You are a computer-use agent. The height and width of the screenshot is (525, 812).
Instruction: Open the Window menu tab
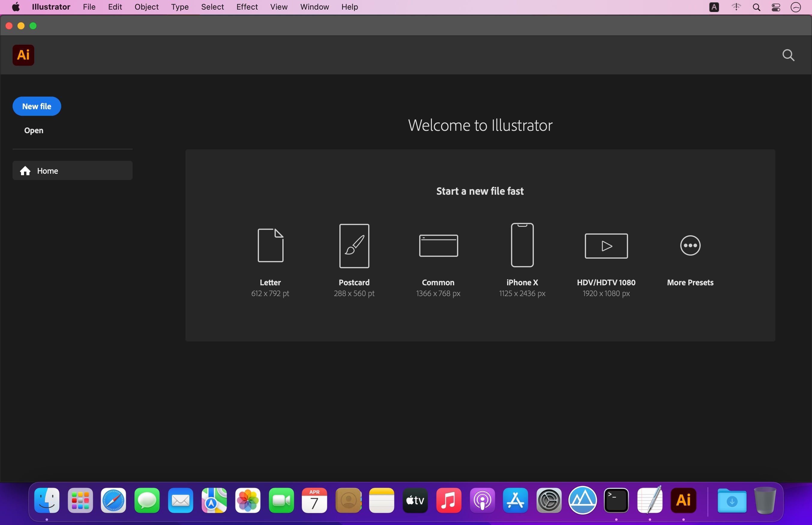[x=314, y=7]
